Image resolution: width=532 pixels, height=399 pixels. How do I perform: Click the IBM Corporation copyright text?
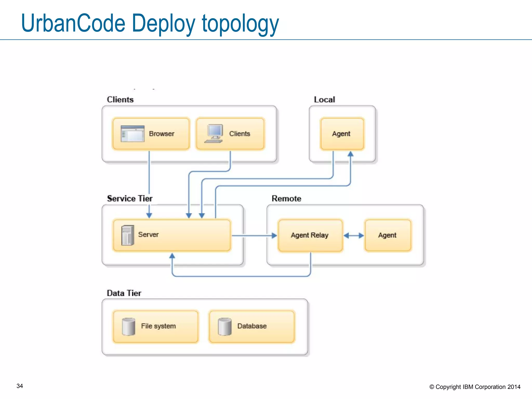point(475,387)
